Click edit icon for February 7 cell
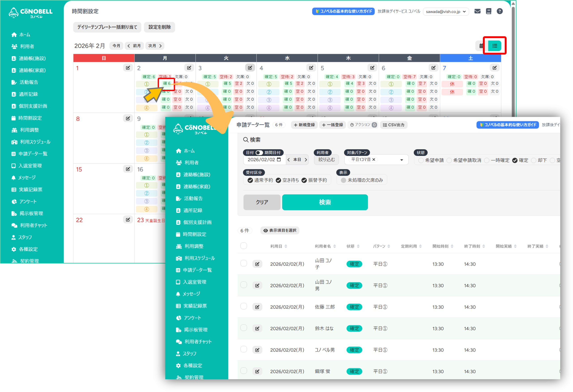Screen dimensions: 573x392 click(x=494, y=68)
